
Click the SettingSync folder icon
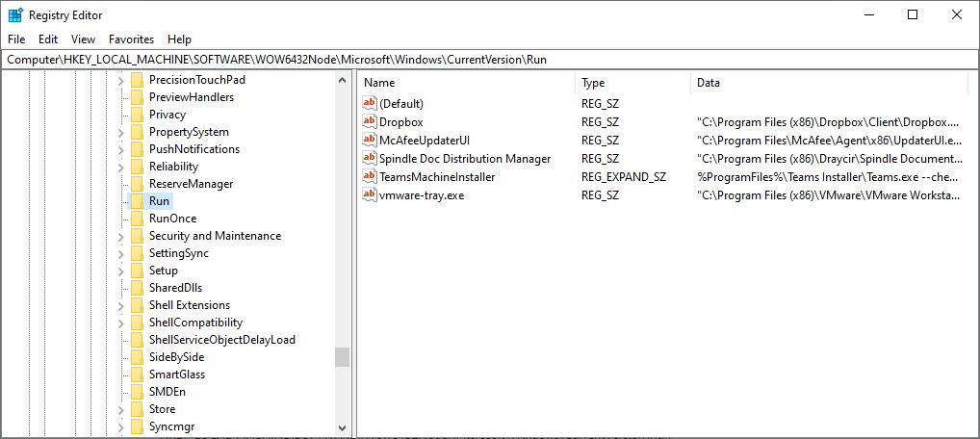click(x=138, y=253)
